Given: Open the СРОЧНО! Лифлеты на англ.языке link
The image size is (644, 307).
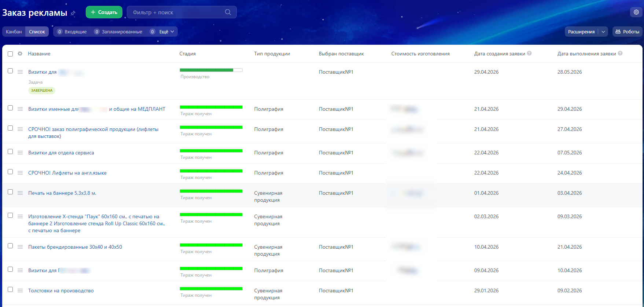Looking at the screenshot, I should pos(67,173).
